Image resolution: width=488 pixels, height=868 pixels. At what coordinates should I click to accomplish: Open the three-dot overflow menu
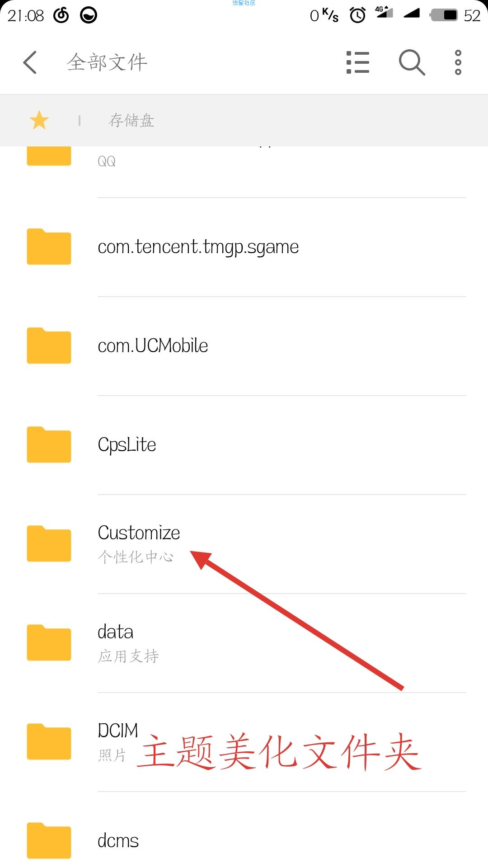click(458, 62)
